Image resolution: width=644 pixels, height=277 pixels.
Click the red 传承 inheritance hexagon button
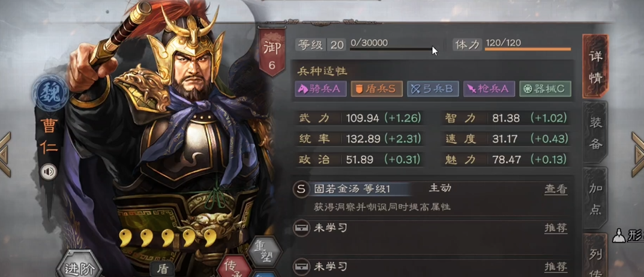(235, 266)
